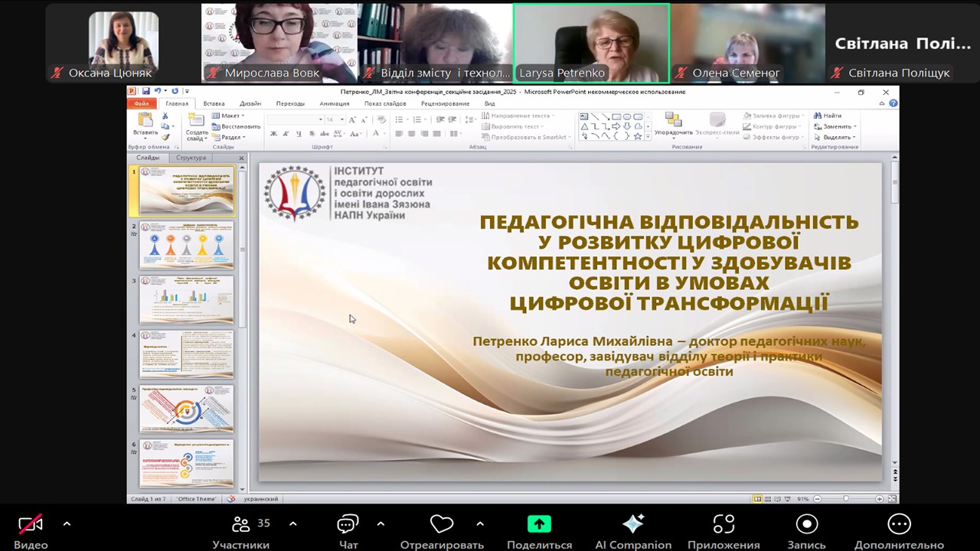Expand the participants options chevron arrow
The height and width of the screenshot is (551, 980).
point(293,524)
